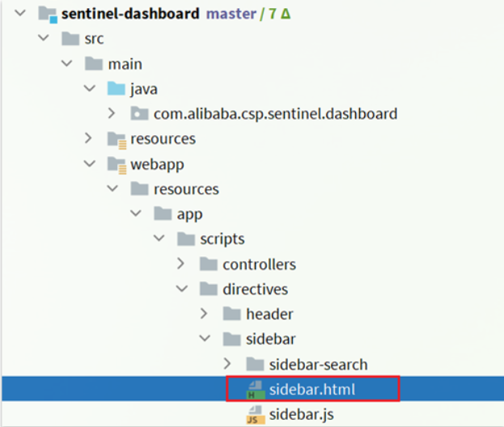Click the sentinel-dashboard module folder icon
504x427 pixels.
click(48, 15)
